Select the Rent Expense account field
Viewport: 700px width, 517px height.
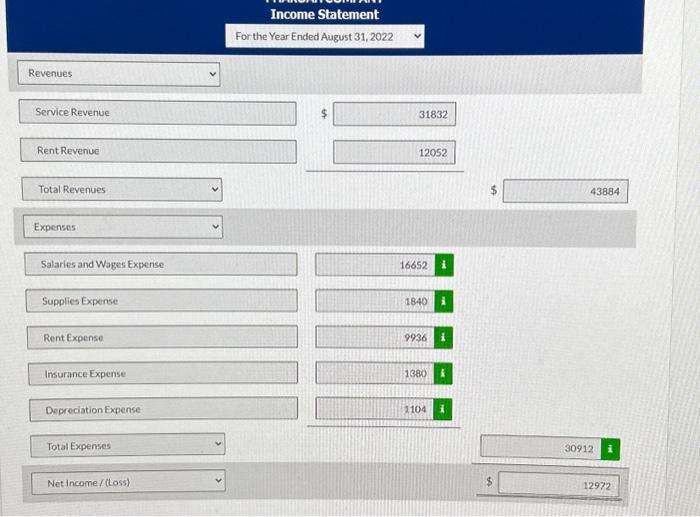[162, 337]
